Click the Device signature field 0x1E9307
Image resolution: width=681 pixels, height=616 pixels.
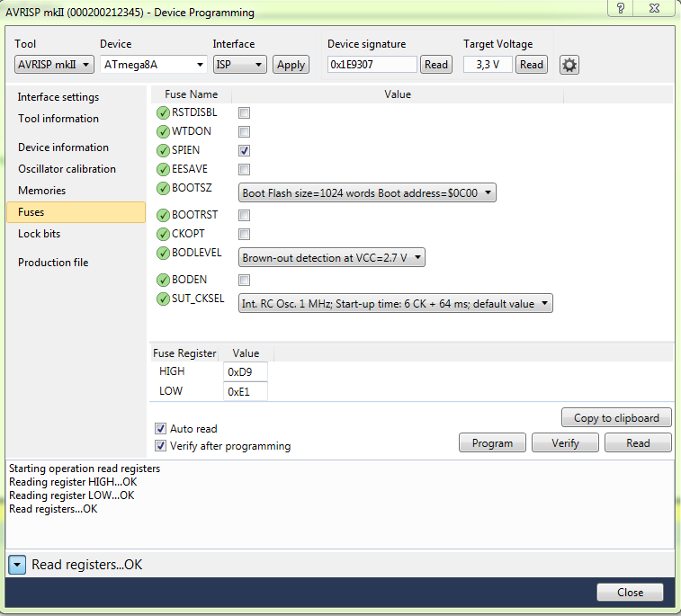click(372, 65)
